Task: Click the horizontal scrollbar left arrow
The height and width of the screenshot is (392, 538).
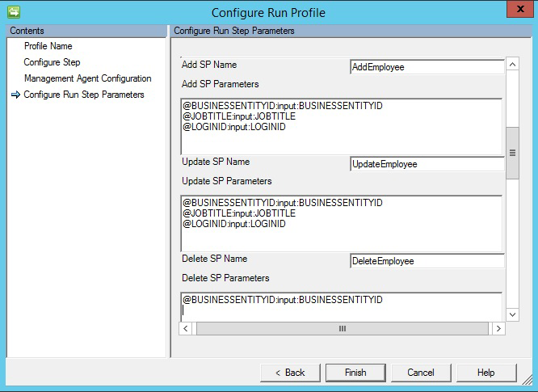Action: pos(185,328)
